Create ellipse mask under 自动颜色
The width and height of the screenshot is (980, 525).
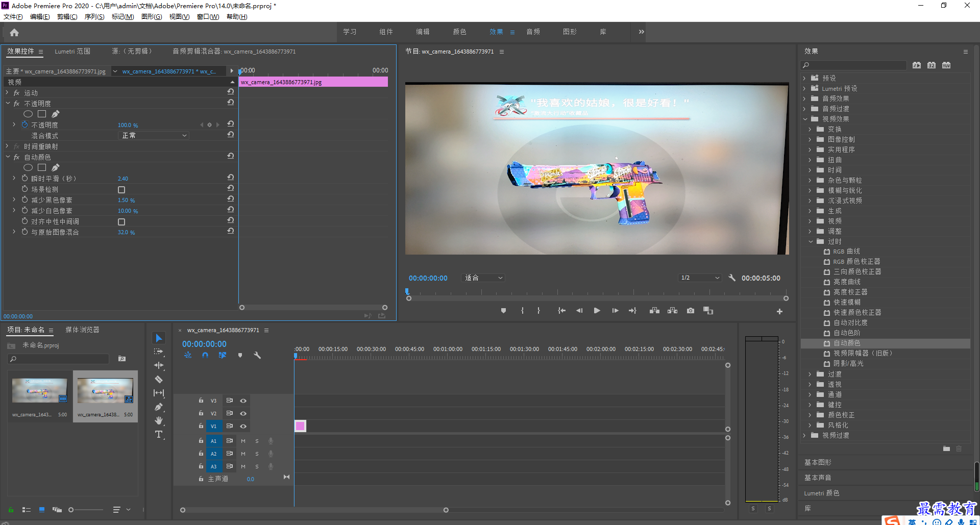pos(28,167)
